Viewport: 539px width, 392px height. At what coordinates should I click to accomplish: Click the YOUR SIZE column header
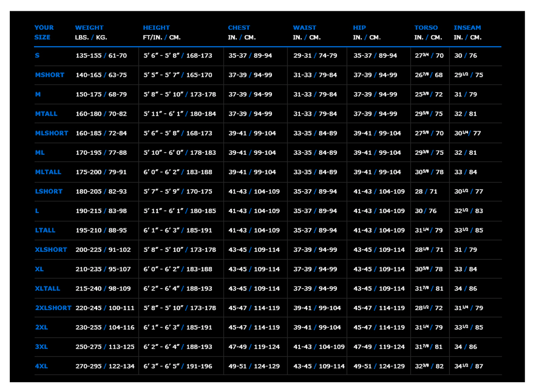coord(43,32)
